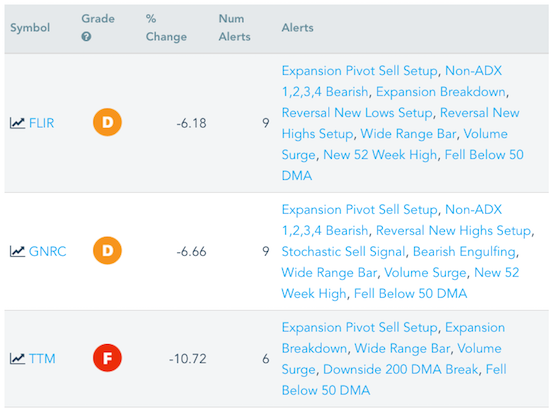Open the chart icon beside FLIR
Screen dimensions: 560x409
pyautogui.click(x=17, y=123)
